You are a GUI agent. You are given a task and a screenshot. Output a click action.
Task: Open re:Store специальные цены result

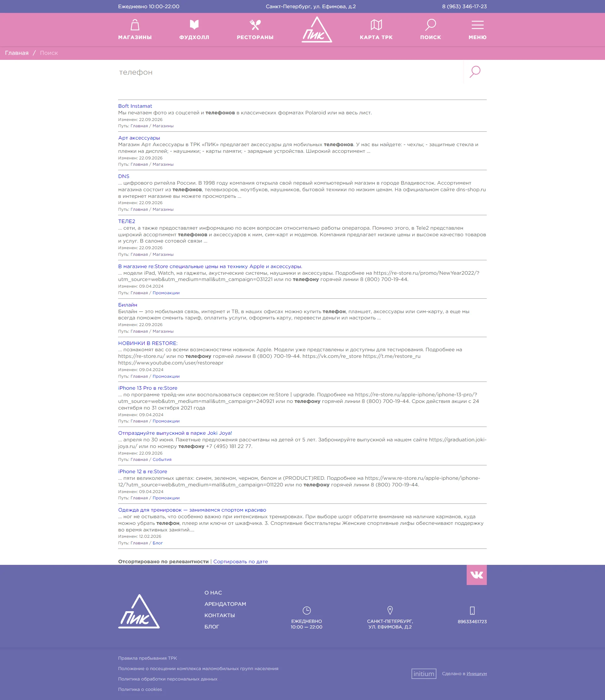210,267
